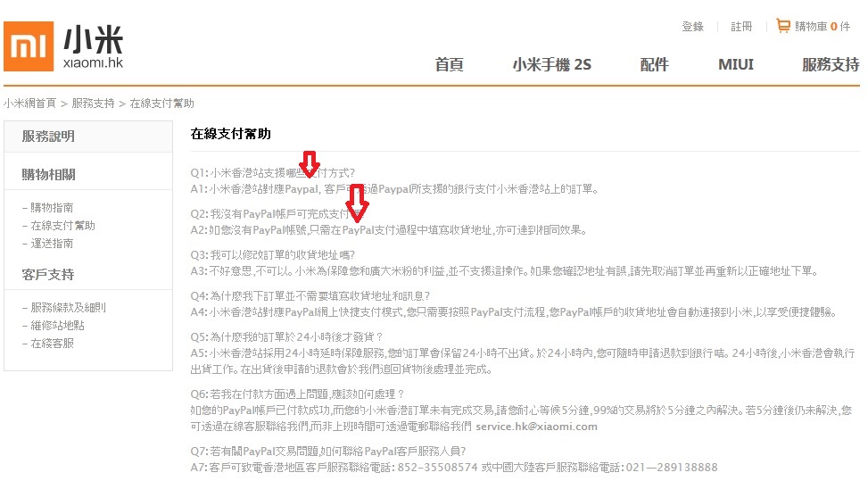Open 在線支付幫助 in sidebar

(62, 225)
